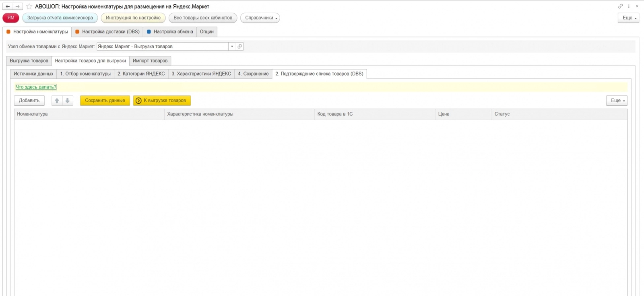The image size is (644, 296).
Task: Open the vertical dots form menu
Action: click(629, 6)
